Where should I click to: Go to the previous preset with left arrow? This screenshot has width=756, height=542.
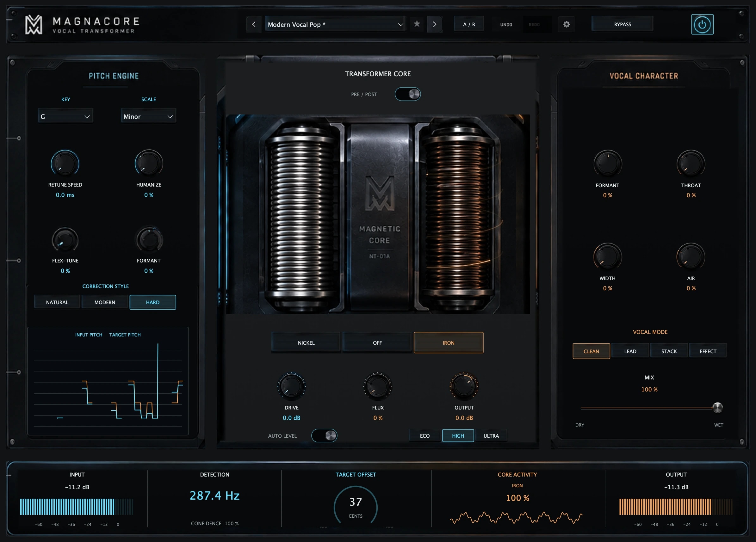pyautogui.click(x=254, y=24)
